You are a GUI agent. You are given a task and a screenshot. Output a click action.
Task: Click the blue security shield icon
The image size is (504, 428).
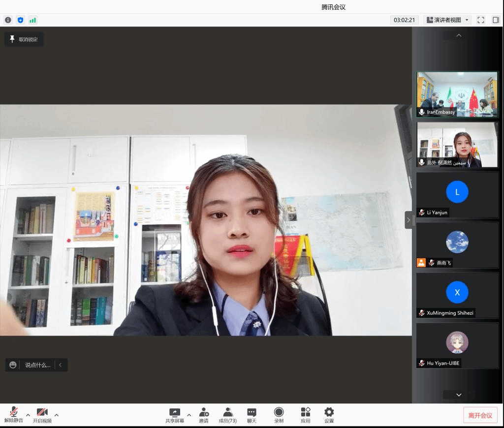[20, 20]
